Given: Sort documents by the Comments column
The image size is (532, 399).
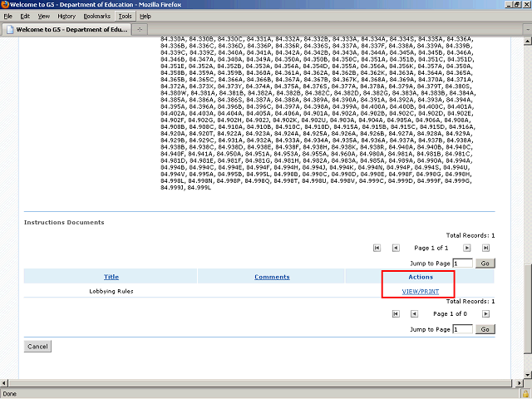Looking at the screenshot, I should pos(272,277).
